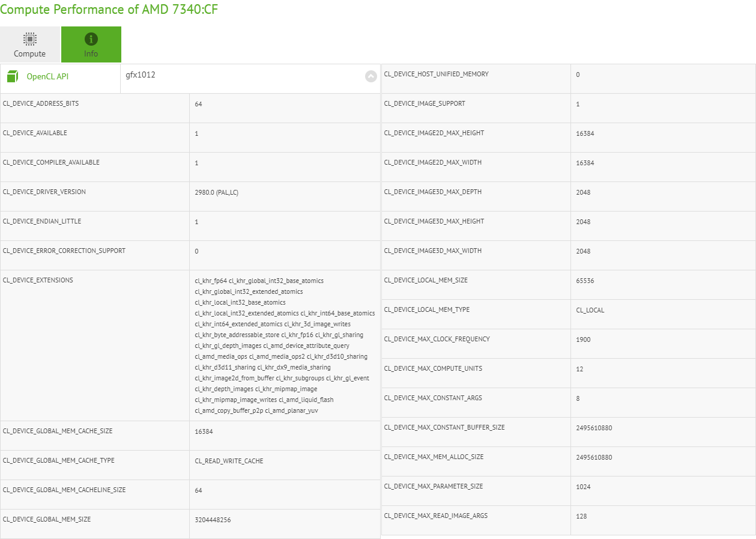The height and width of the screenshot is (539, 756).
Task: Select the cacheline size value 64
Action: tap(199, 490)
